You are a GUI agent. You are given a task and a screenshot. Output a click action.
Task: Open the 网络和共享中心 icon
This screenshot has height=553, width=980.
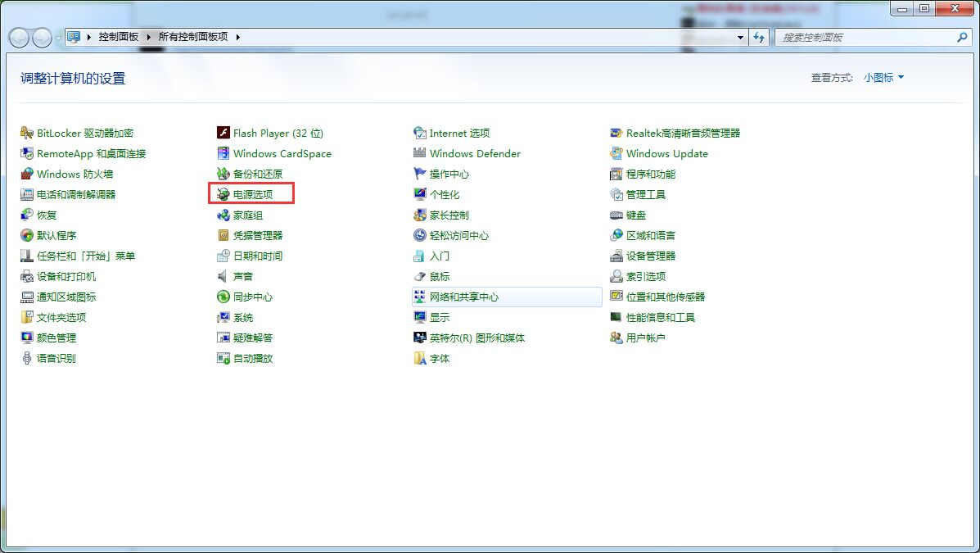click(x=420, y=297)
